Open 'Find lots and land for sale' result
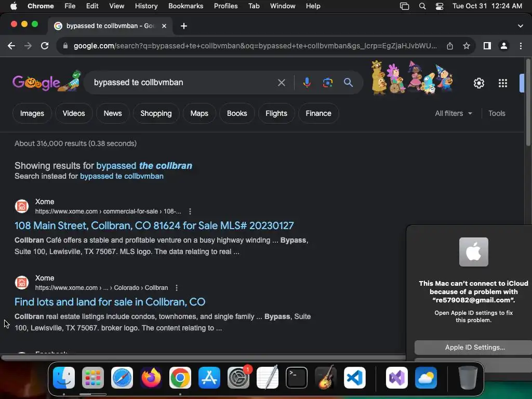532x399 pixels. click(x=110, y=302)
